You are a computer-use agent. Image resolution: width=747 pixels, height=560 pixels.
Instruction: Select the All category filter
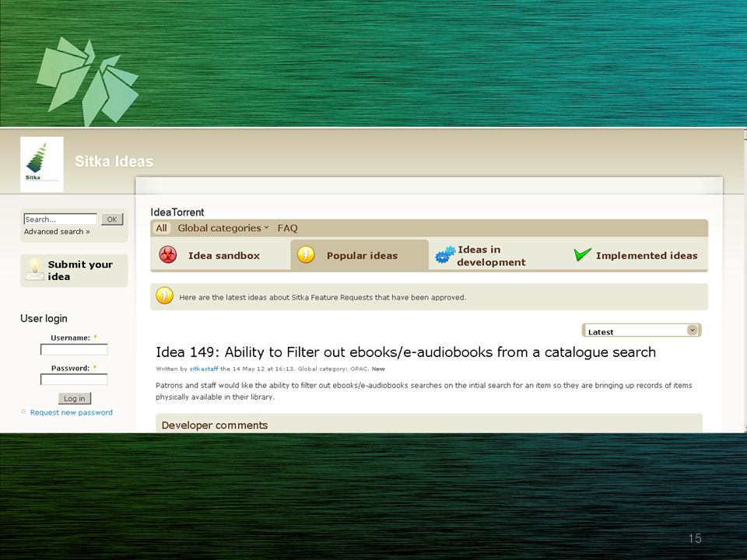tap(162, 228)
